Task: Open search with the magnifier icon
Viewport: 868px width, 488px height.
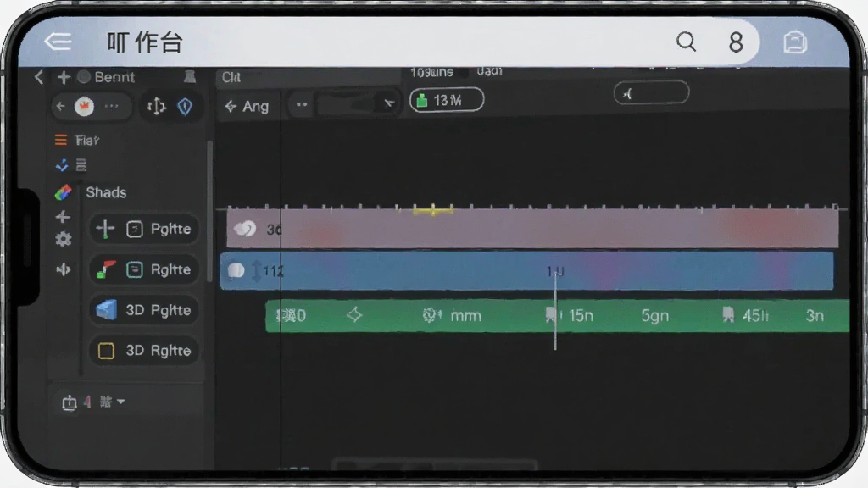Action: pos(686,42)
